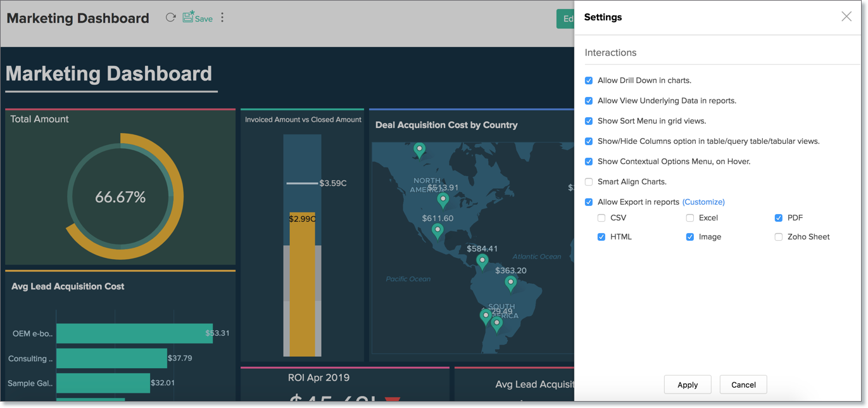Enable Smart Align Charts
Screen dimensions: 868x408
tap(589, 181)
